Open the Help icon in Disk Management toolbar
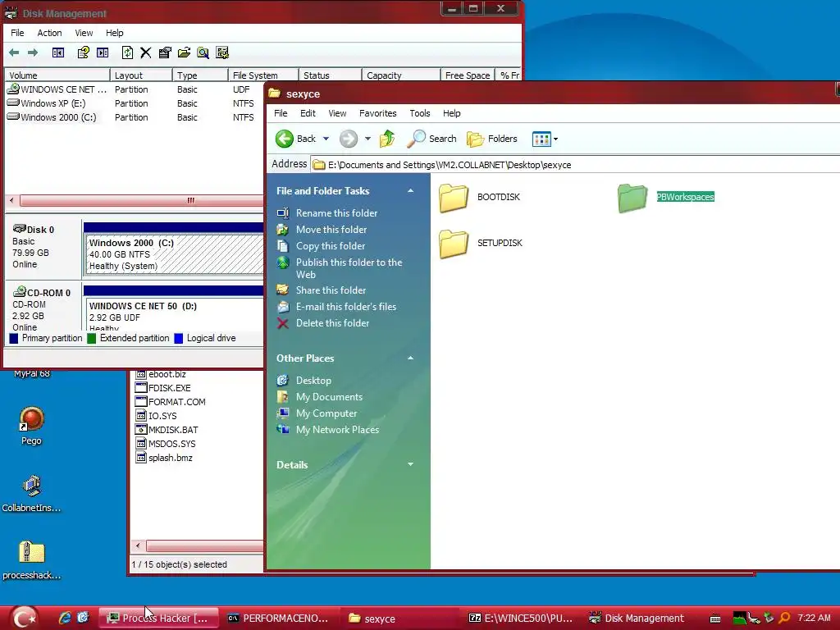Image resolution: width=840 pixels, height=630 pixels. pos(83,52)
